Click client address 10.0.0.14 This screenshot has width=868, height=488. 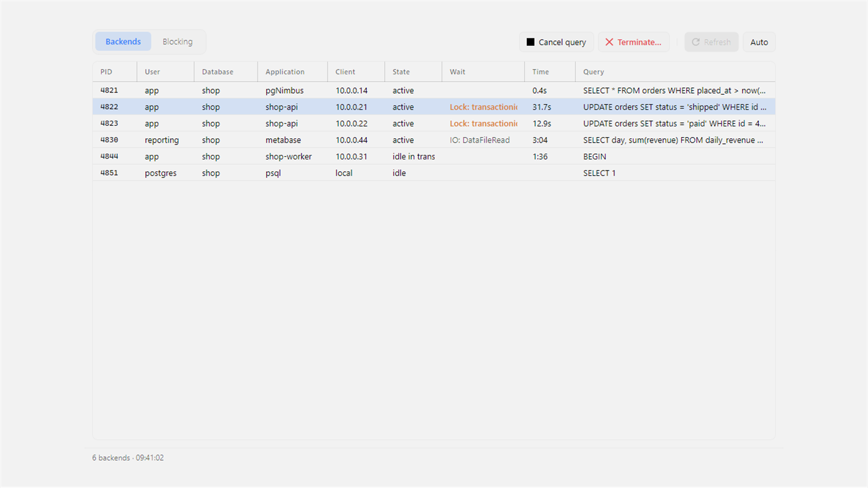pos(352,91)
